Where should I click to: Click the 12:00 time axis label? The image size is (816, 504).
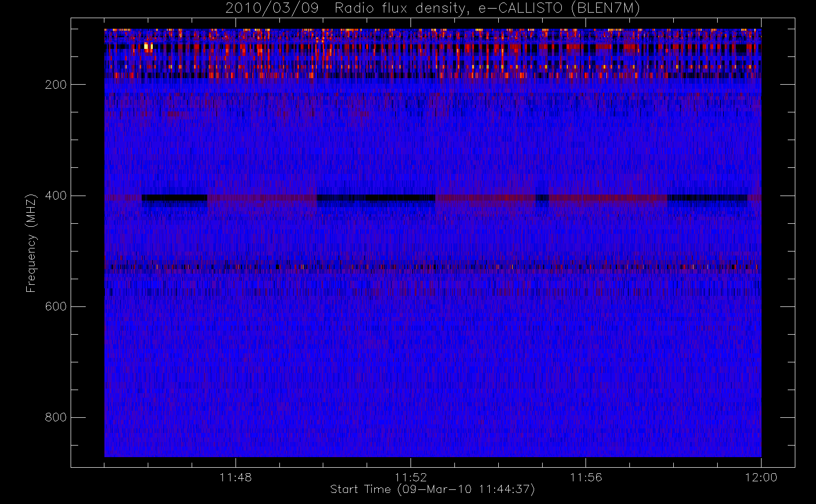pos(761,477)
